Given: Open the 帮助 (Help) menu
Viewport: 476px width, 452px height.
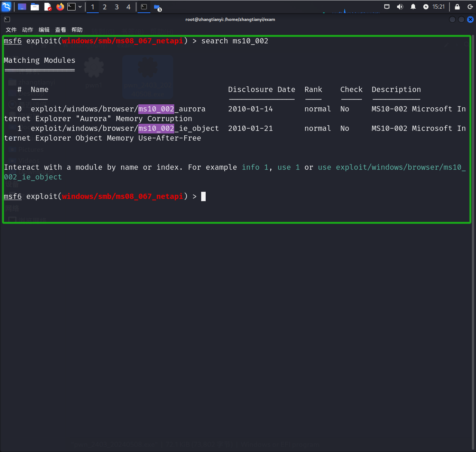Looking at the screenshot, I should (77, 30).
